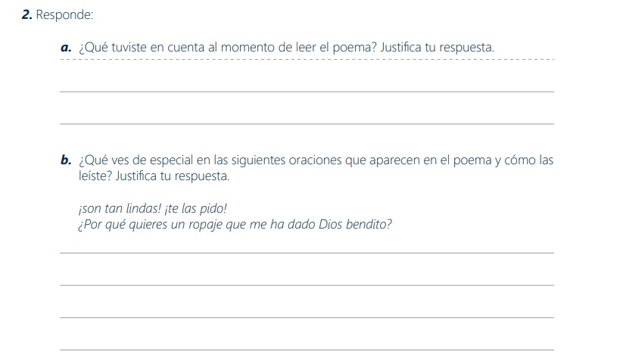Screen dimensions: 620x364
Task: Click "Justifica tu respuesta." in question a
Action: [438, 48]
